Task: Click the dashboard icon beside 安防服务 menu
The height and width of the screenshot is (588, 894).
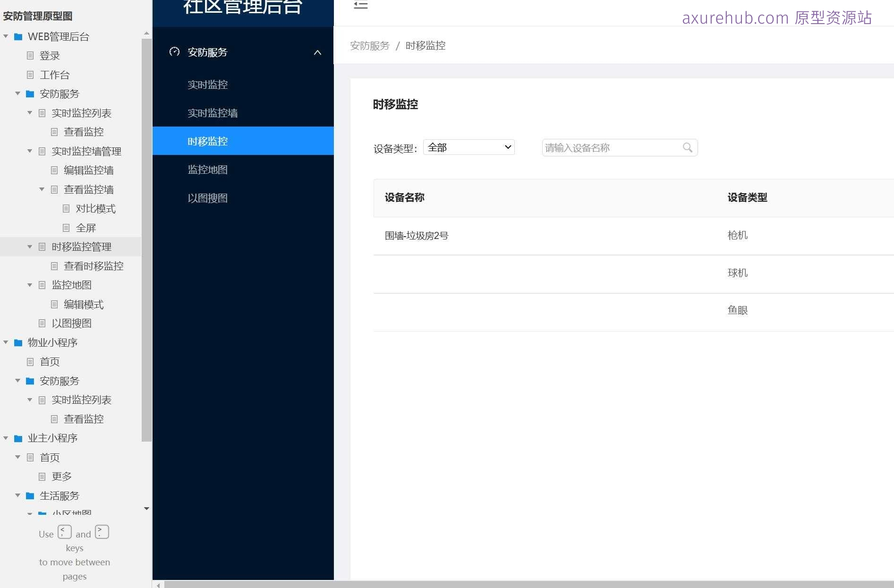Action: pyautogui.click(x=175, y=52)
